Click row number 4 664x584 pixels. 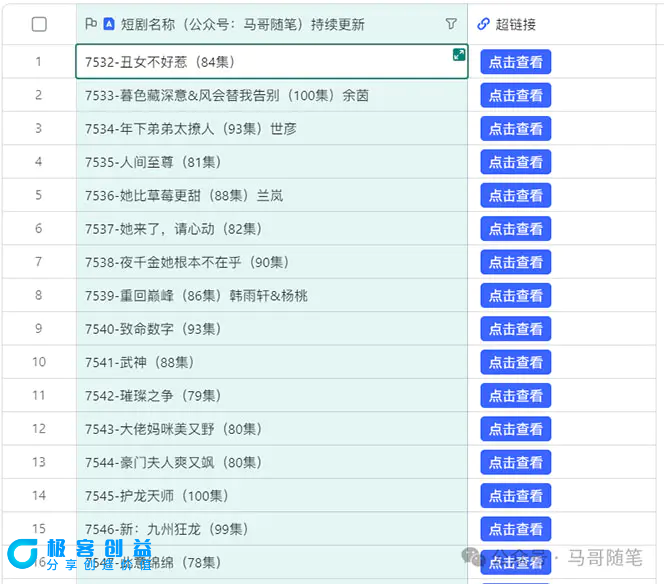(39, 162)
